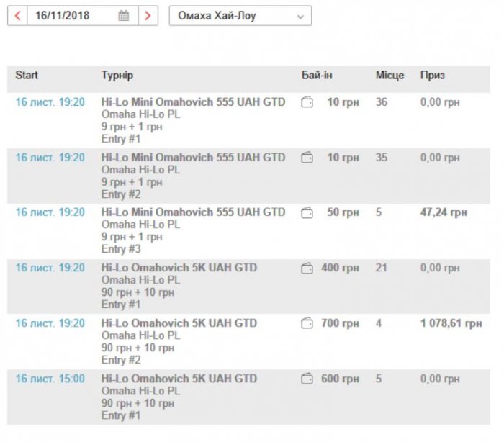This screenshot has height=442, width=504.
Task: Click wallet icon beside 50 грн buy-in
Action: tap(307, 212)
